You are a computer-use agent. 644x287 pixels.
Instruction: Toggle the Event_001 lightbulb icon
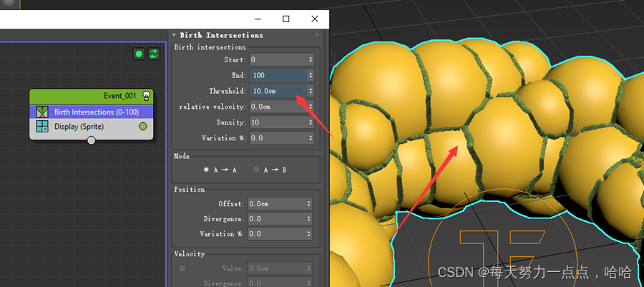[x=146, y=96]
